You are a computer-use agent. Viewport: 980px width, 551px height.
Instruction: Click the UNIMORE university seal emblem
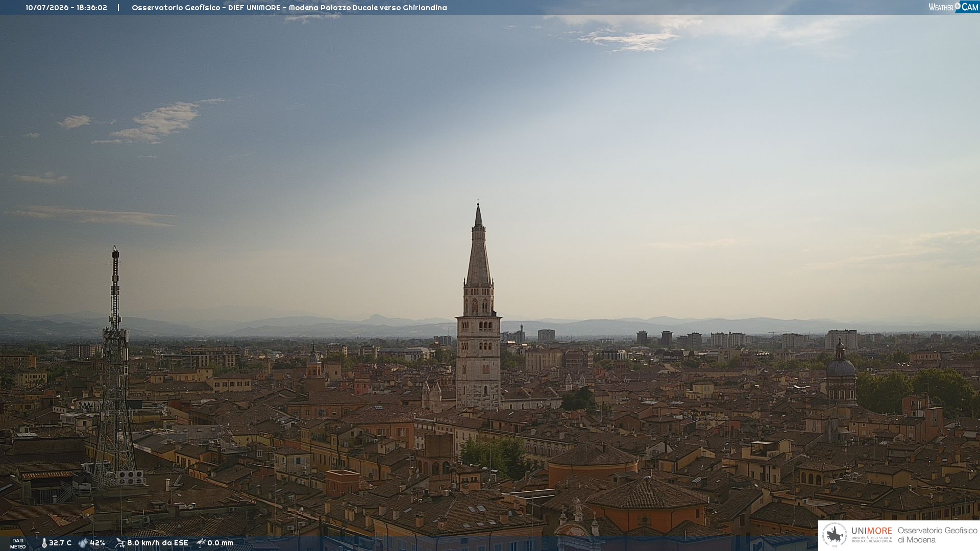(x=835, y=535)
